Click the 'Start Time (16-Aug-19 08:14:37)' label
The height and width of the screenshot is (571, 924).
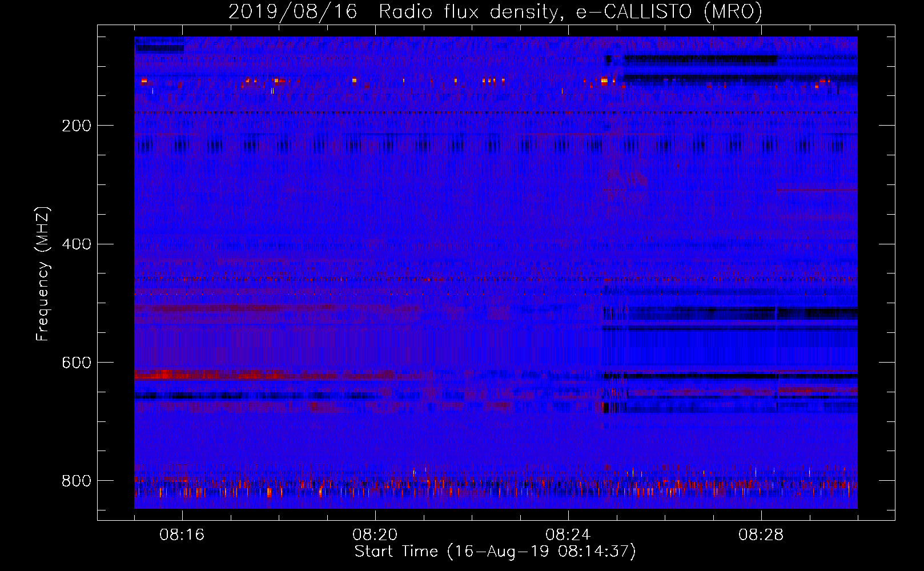(495, 552)
